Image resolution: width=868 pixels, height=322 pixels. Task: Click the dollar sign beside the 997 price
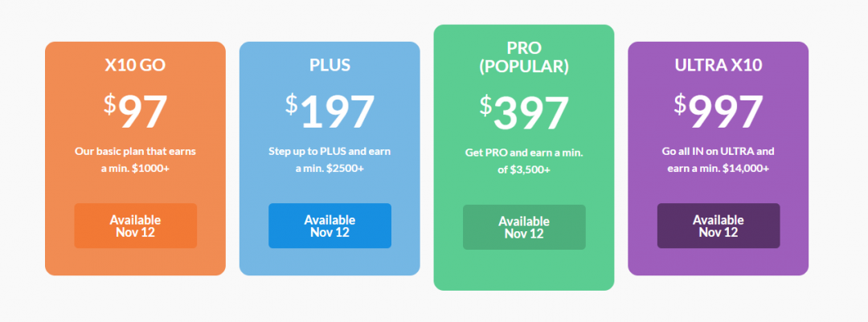pyautogui.click(x=680, y=104)
